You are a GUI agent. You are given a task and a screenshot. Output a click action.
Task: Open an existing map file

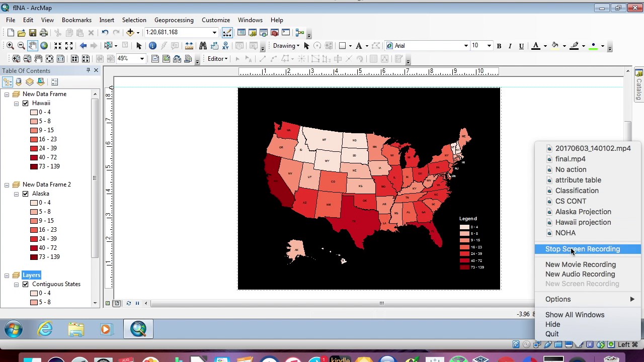[21, 33]
